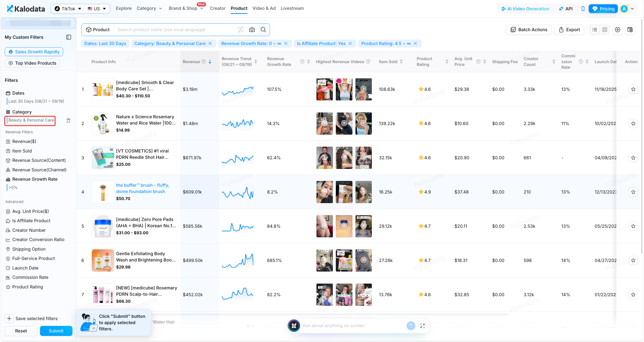
Task: Expand the Item Sold filter
Action: pos(22,151)
